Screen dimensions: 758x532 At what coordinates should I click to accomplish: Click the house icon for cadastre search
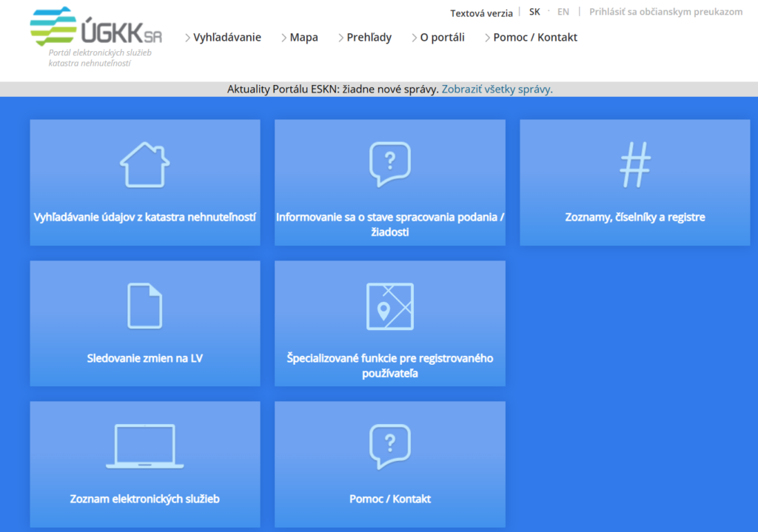pyautogui.click(x=145, y=164)
